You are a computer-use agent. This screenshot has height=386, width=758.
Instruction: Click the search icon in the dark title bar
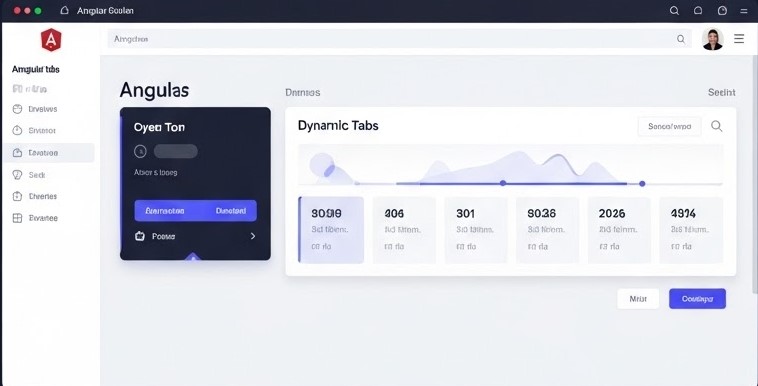(674, 11)
